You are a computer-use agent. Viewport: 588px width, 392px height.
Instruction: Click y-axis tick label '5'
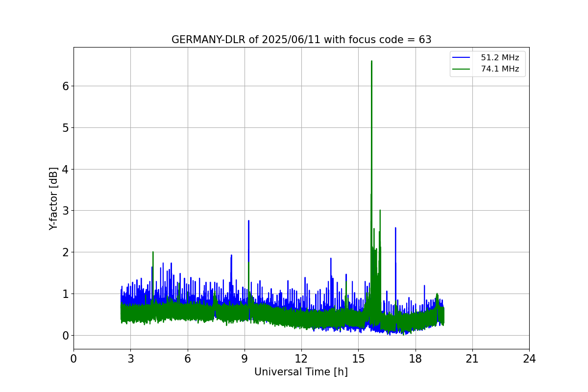point(65,128)
